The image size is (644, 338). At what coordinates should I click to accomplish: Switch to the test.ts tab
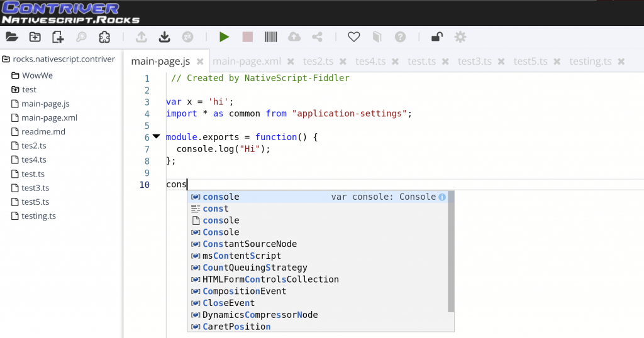tap(421, 62)
